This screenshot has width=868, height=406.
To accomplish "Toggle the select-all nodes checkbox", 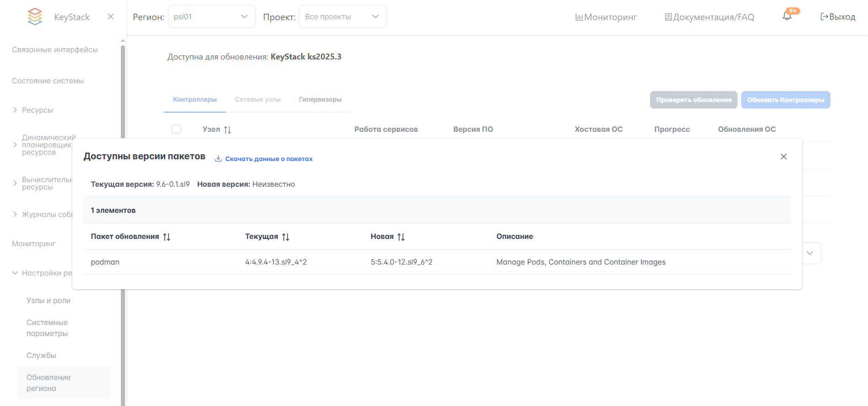I will [x=176, y=129].
